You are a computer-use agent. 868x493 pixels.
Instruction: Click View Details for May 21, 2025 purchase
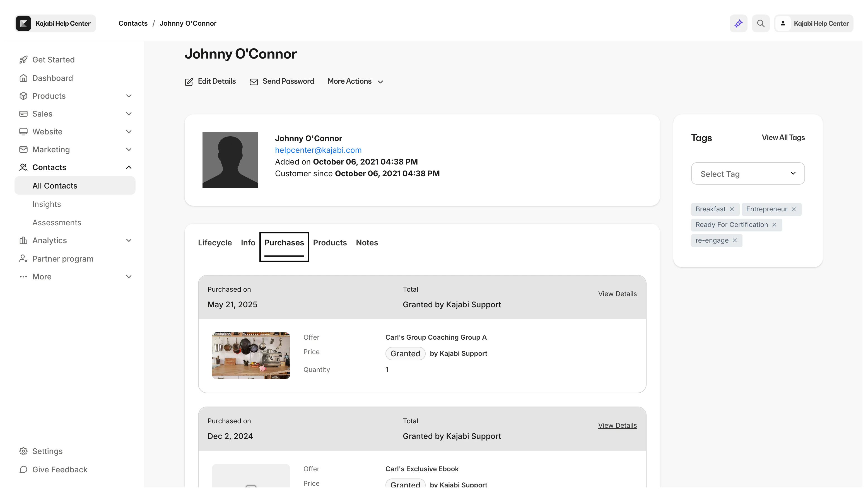[617, 294]
